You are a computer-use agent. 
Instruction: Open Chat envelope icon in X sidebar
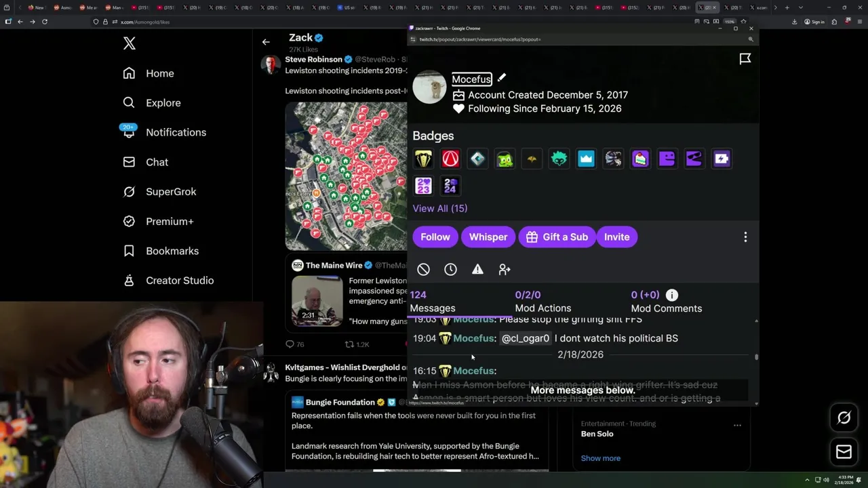tap(129, 162)
